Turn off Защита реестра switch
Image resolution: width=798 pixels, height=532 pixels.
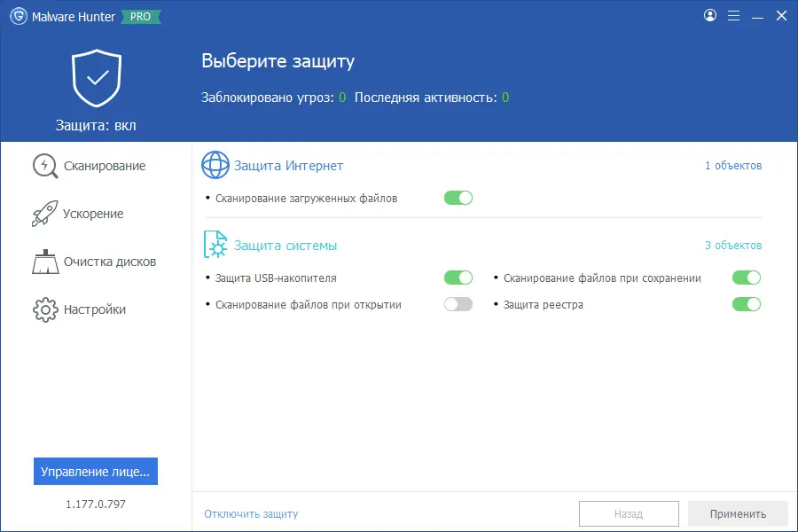pos(747,304)
